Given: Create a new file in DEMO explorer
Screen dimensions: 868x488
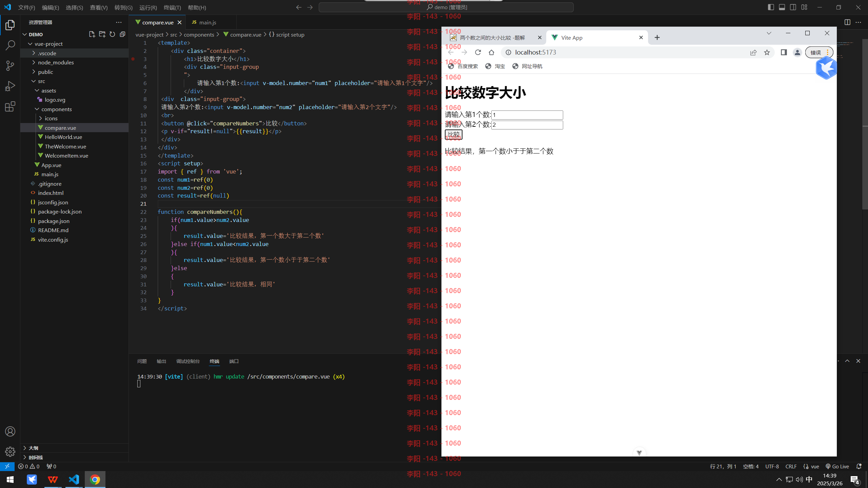Looking at the screenshot, I should coord(92,34).
